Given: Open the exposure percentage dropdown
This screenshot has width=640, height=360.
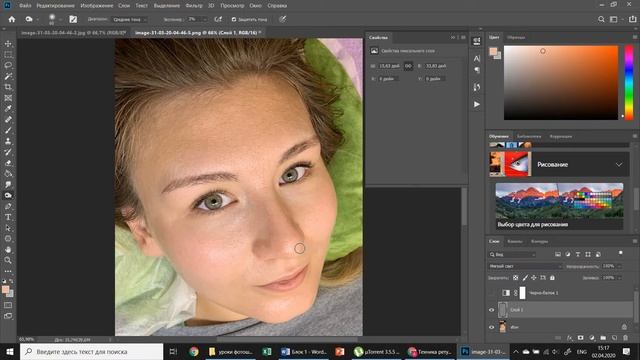Looking at the screenshot, I should 205,19.
